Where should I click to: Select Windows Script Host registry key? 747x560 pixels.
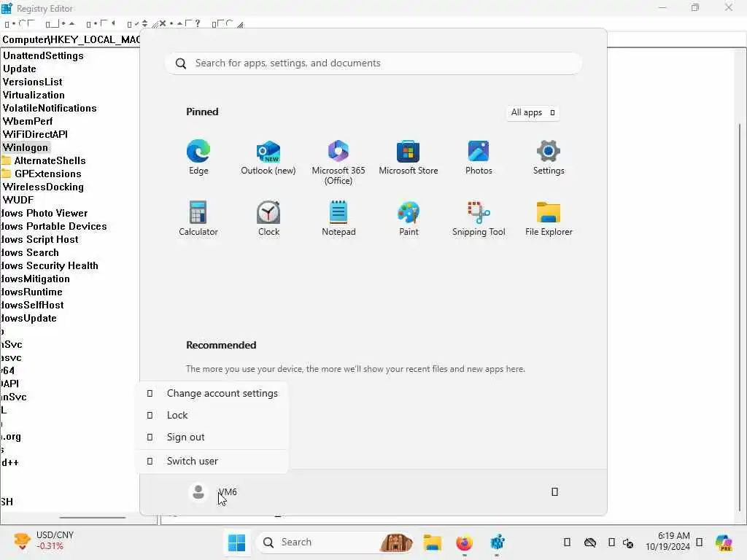[x=39, y=239]
